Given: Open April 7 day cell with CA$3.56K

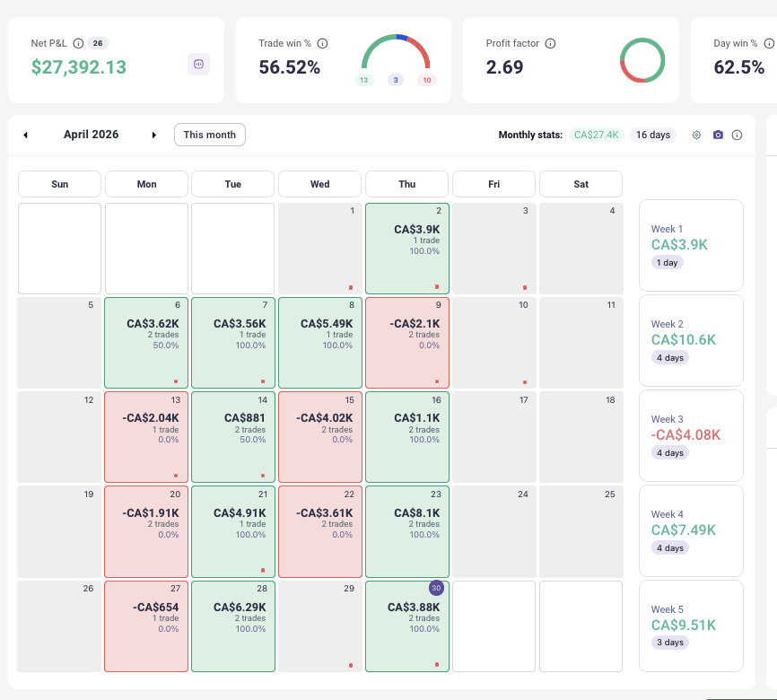Looking at the screenshot, I should 233,343.
